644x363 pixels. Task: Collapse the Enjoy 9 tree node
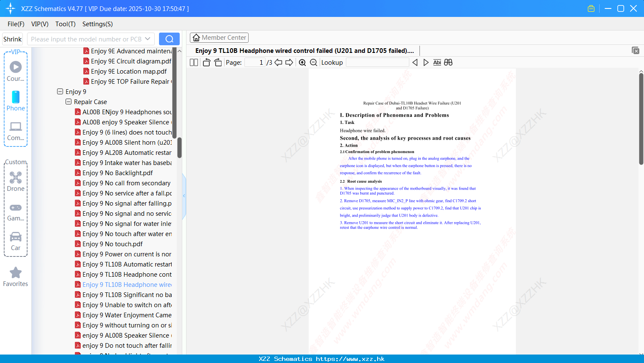click(60, 91)
